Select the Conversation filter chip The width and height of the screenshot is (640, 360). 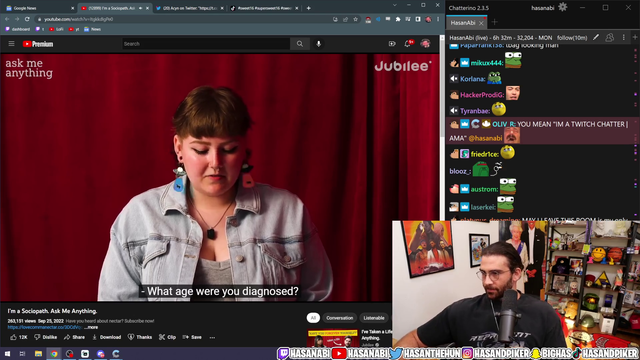click(x=339, y=318)
